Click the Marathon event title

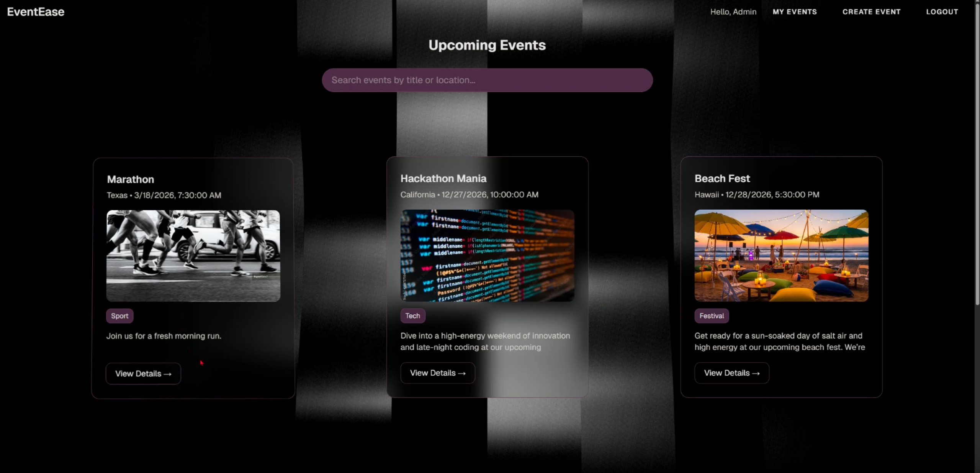131,179
